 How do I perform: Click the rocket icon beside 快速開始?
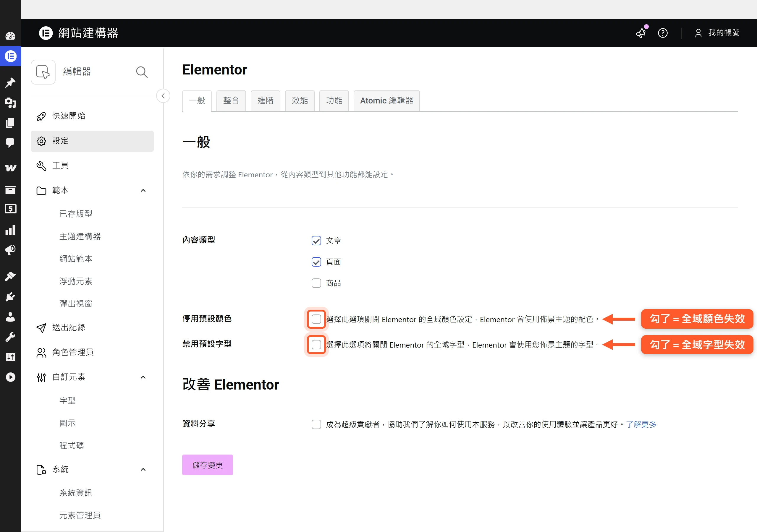pos(41,116)
